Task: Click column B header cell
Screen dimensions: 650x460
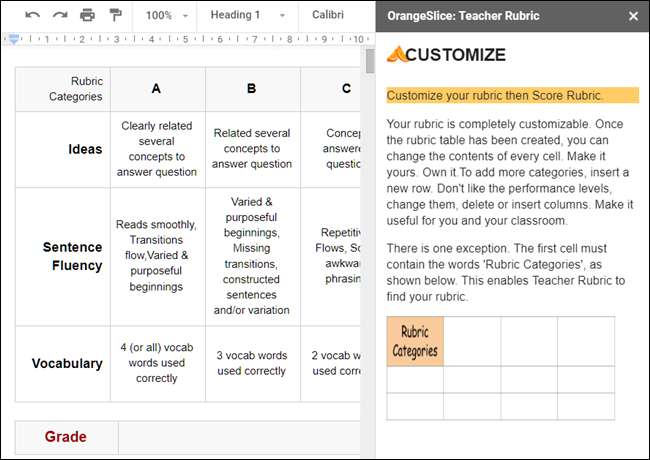Action: pos(251,89)
